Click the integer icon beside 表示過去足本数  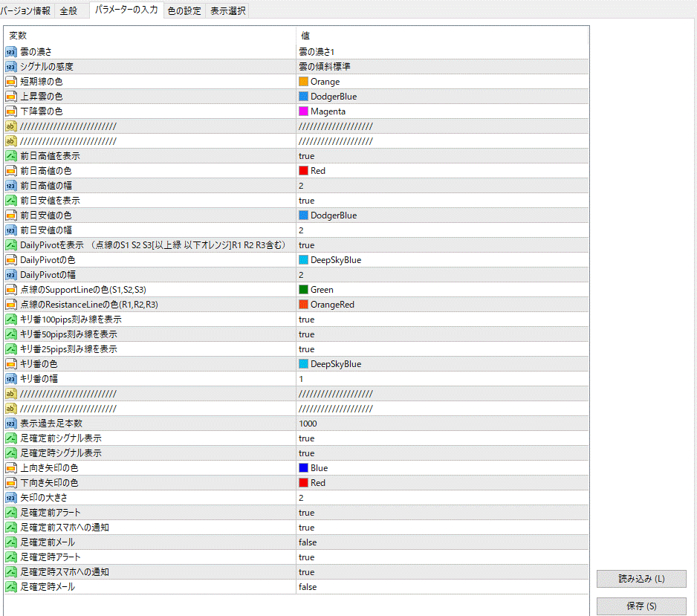click(11, 424)
